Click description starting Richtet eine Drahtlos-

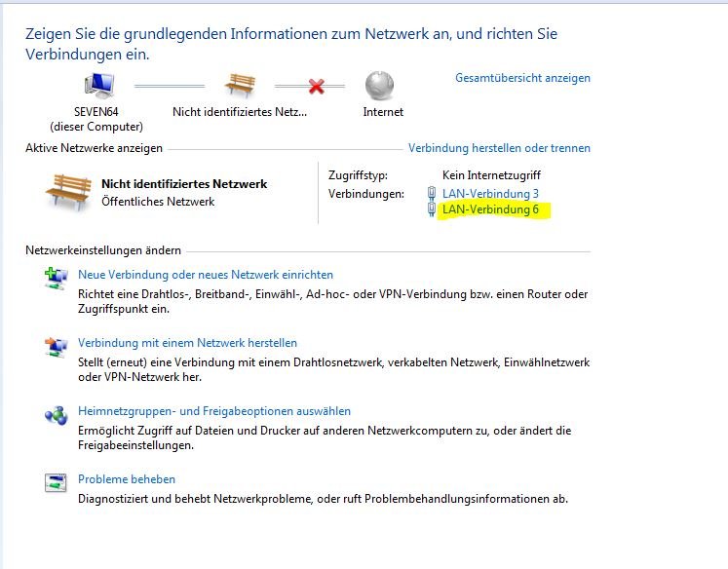pos(333,302)
